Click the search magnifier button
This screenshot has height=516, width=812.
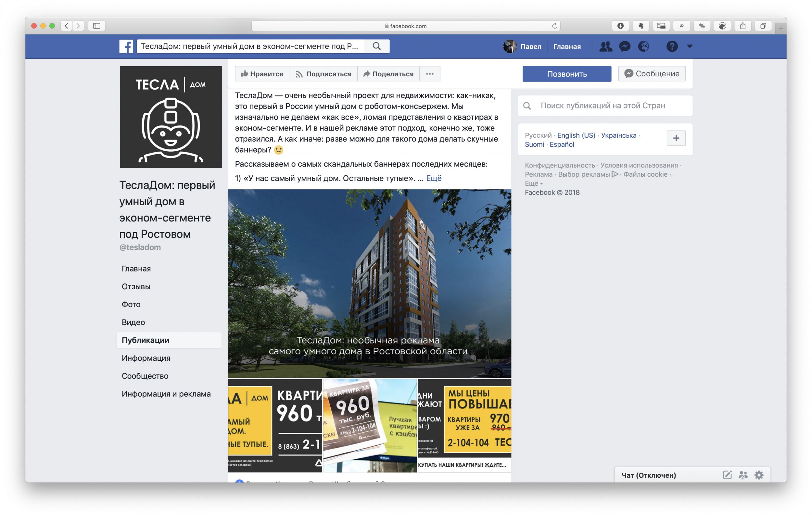[377, 46]
